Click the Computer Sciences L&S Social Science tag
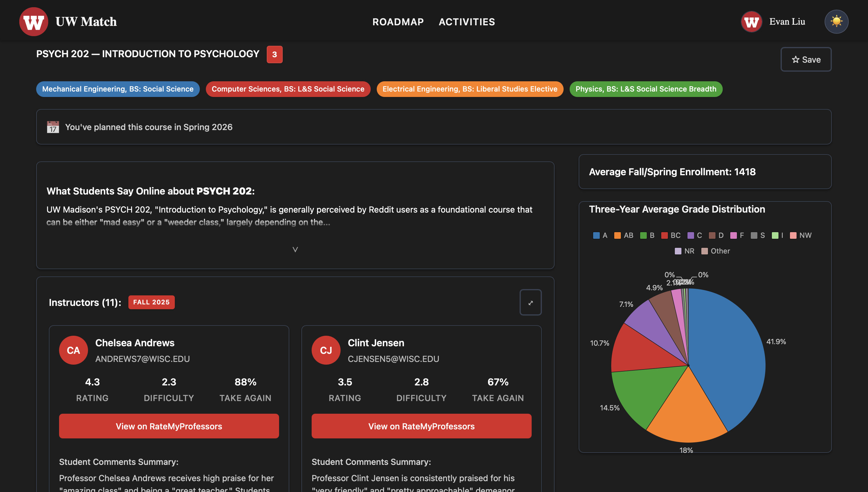This screenshot has width=868, height=492. pyautogui.click(x=288, y=89)
